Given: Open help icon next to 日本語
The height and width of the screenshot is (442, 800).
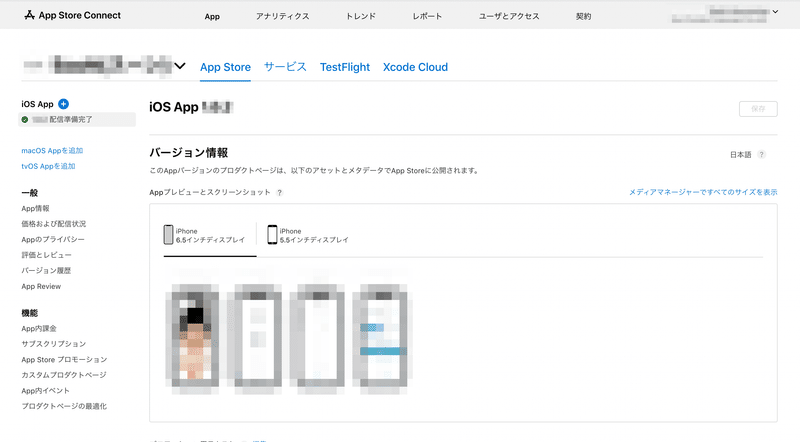Looking at the screenshot, I should 761,155.
